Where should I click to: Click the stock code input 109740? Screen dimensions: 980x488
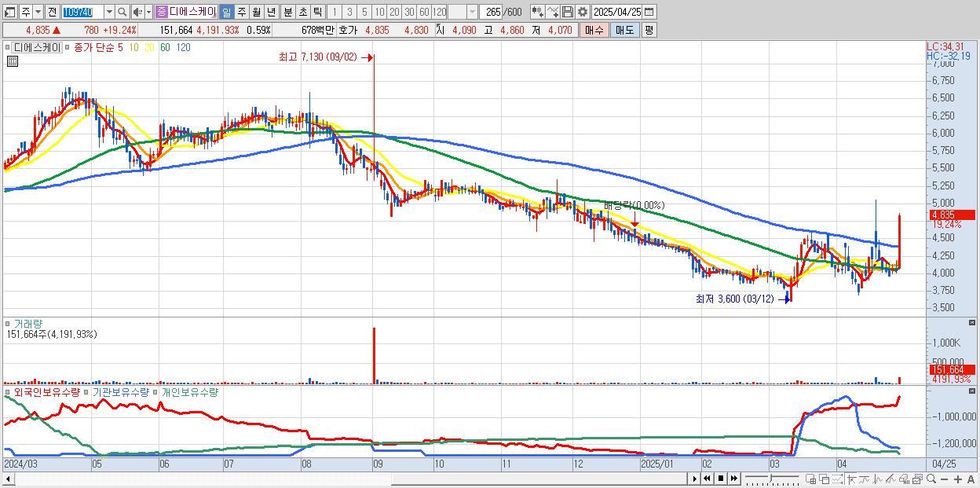coord(82,12)
